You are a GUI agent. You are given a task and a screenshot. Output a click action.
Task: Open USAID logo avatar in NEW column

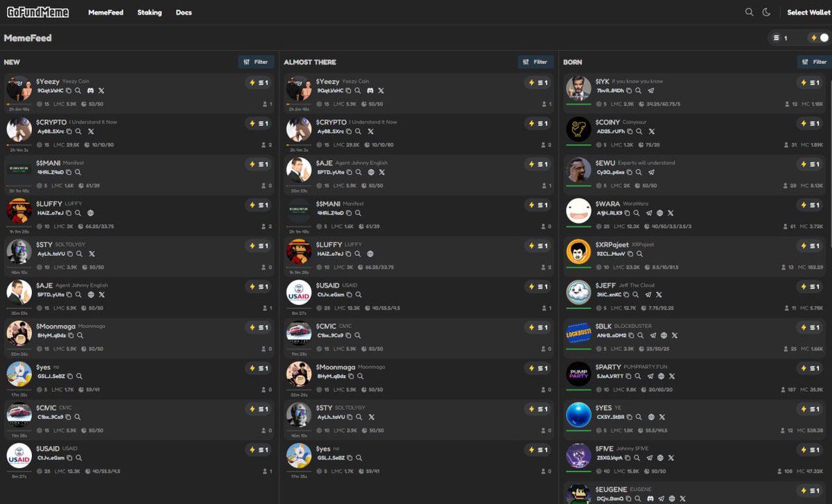click(19, 455)
